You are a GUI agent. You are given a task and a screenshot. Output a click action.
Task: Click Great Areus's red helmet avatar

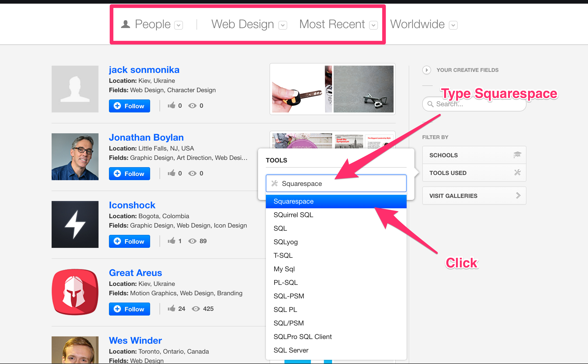tap(75, 292)
